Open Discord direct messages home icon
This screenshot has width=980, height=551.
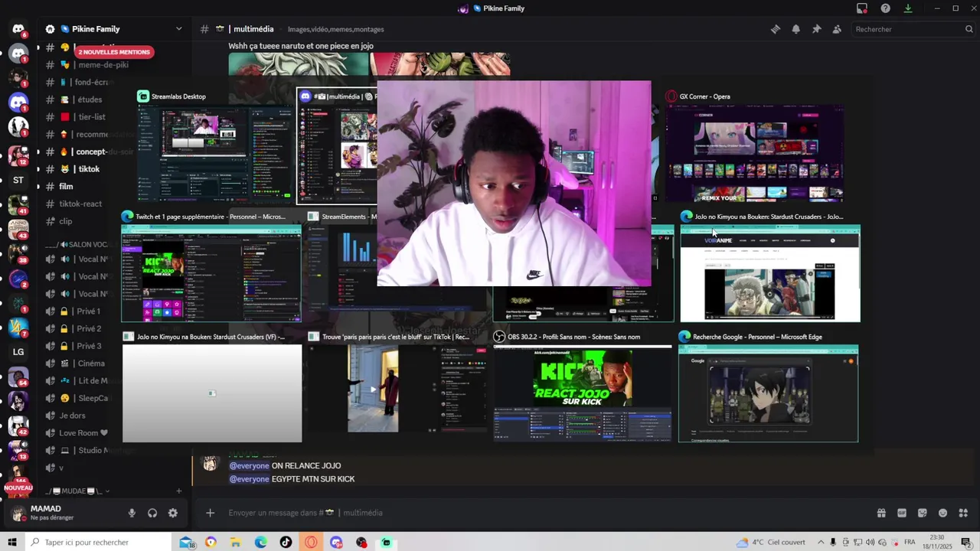point(18,29)
